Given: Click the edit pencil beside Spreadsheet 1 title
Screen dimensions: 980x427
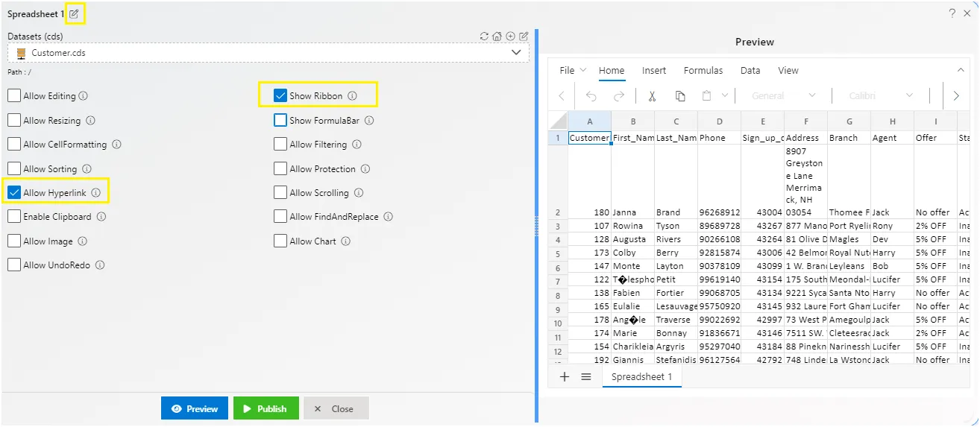Looking at the screenshot, I should pyautogui.click(x=74, y=13).
